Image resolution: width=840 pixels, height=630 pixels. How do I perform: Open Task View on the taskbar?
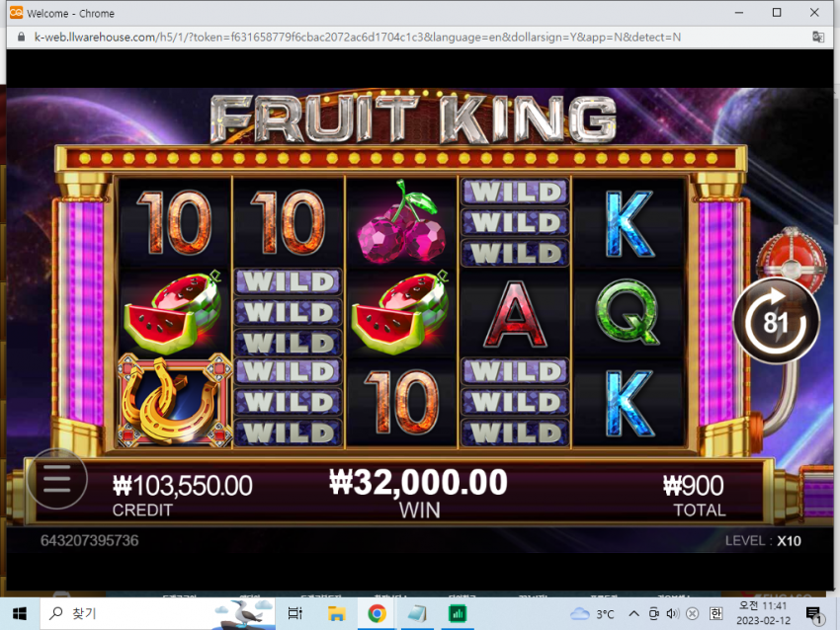coord(295,613)
